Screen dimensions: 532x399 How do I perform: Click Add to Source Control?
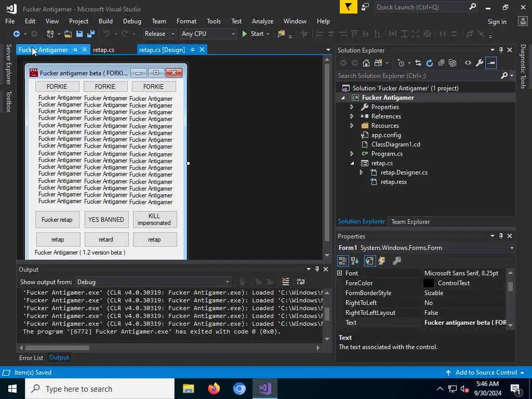click(486, 372)
